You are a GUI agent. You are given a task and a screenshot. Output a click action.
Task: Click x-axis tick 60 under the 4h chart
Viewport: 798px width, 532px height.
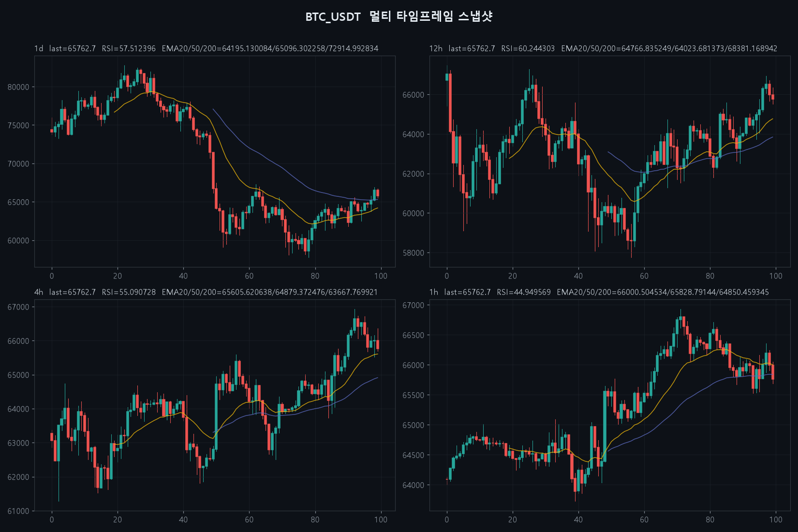coord(249,520)
